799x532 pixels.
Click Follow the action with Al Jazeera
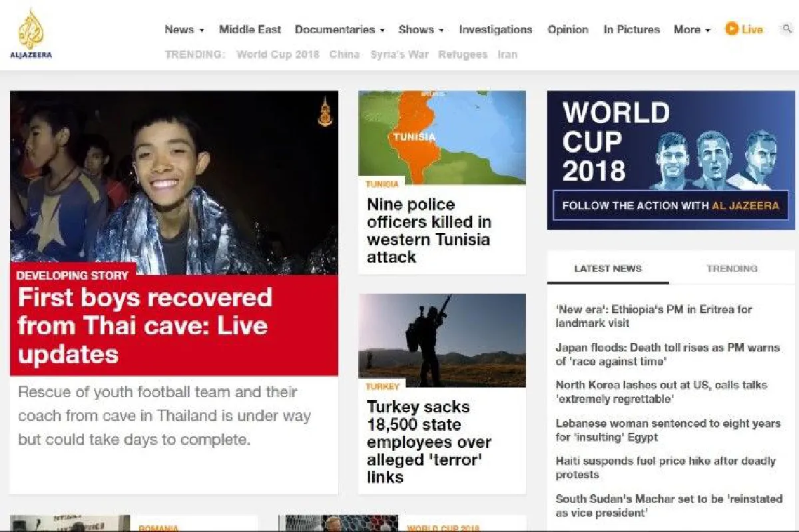(x=670, y=206)
